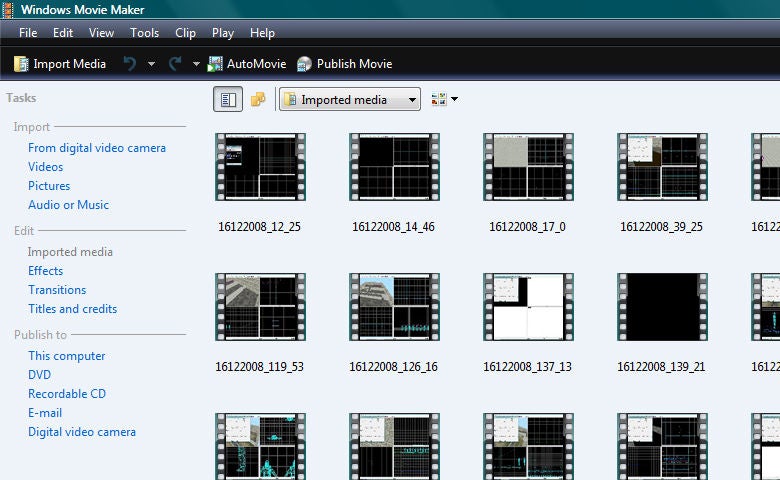Select clip thumbnail 16122008_12_25
The width and height of the screenshot is (780, 480).
pyautogui.click(x=260, y=167)
